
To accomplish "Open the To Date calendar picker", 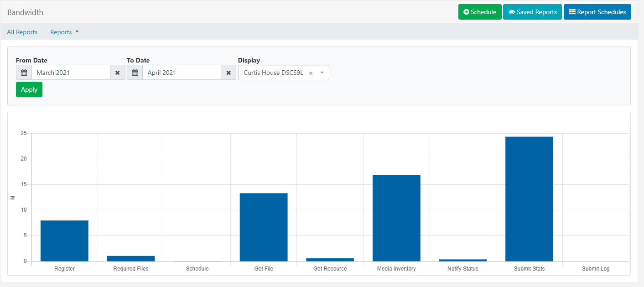I will pos(135,72).
